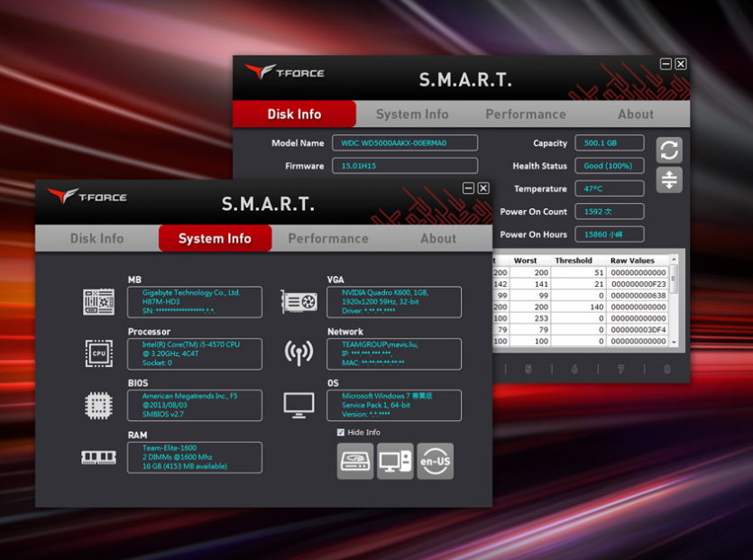This screenshot has width=753, height=560.
Task: Minimize the front S.M.A.R.T. window
Action: click(468, 188)
